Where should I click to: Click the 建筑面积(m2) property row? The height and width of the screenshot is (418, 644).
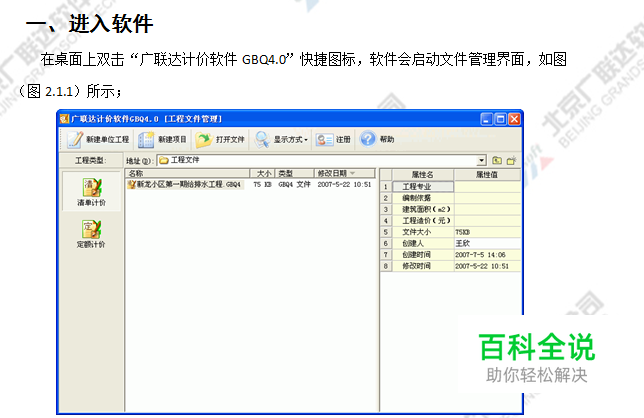click(x=451, y=209)
